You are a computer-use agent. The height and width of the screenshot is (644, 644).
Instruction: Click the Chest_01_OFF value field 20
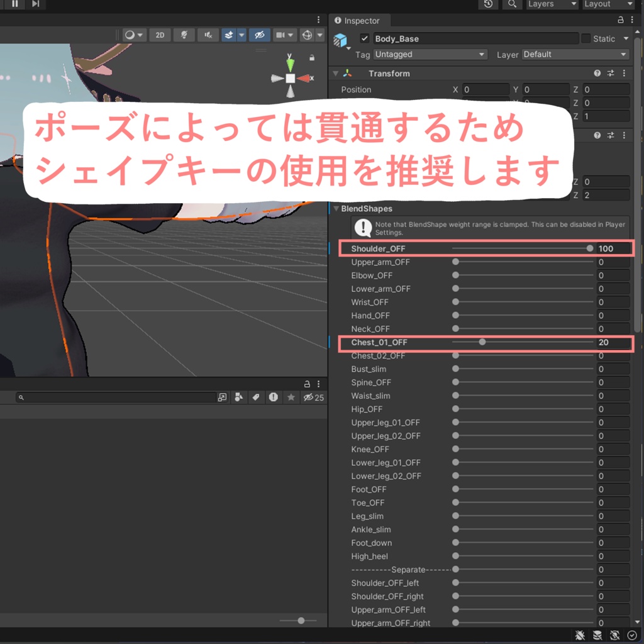click(613, 342)
